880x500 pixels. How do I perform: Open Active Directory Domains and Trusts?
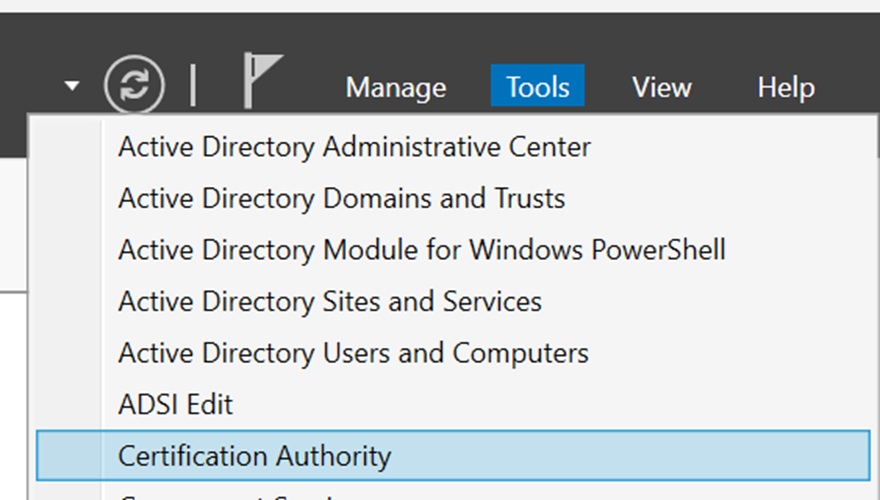341,198
